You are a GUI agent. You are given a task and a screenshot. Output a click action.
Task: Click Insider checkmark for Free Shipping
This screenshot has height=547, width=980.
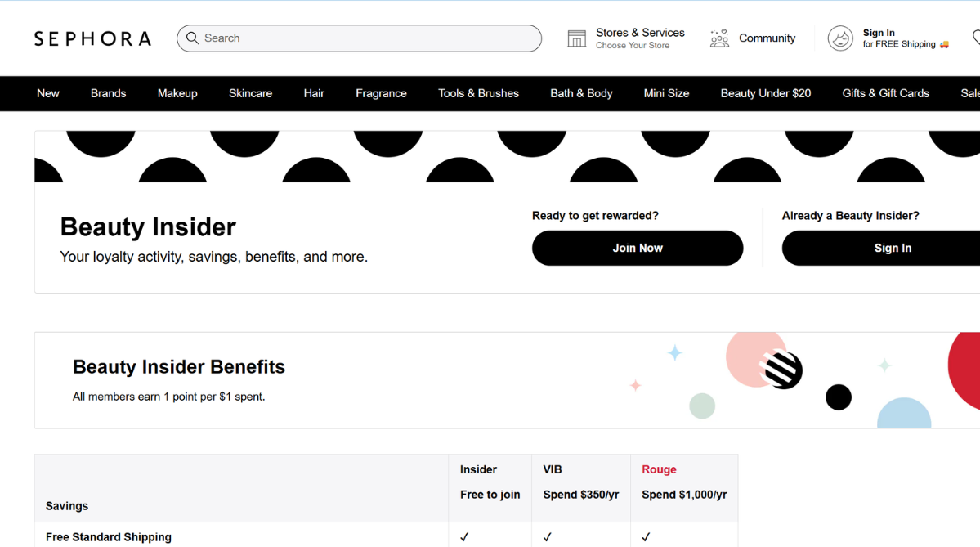[x=464, y=537]
